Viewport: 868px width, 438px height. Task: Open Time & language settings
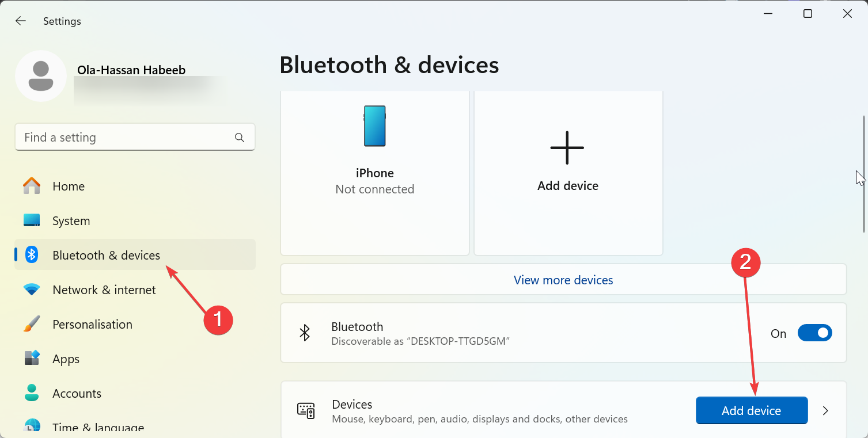point(98,428)
